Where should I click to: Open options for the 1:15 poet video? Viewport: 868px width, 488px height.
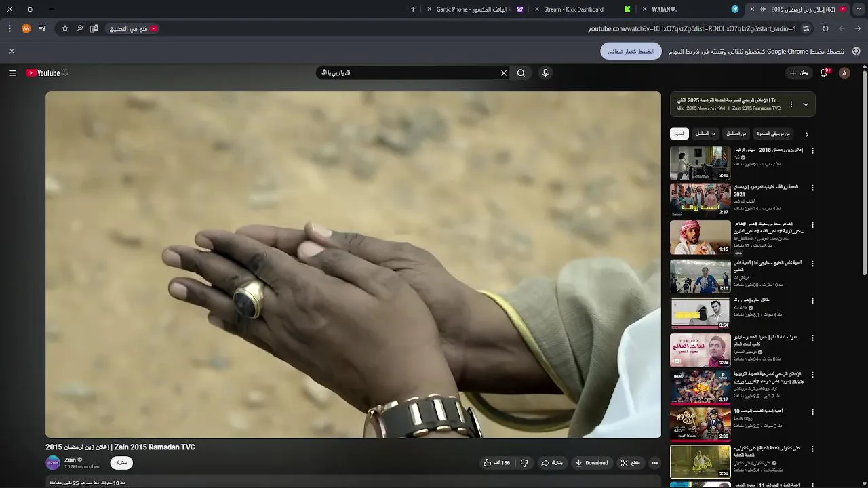point(812,225)
